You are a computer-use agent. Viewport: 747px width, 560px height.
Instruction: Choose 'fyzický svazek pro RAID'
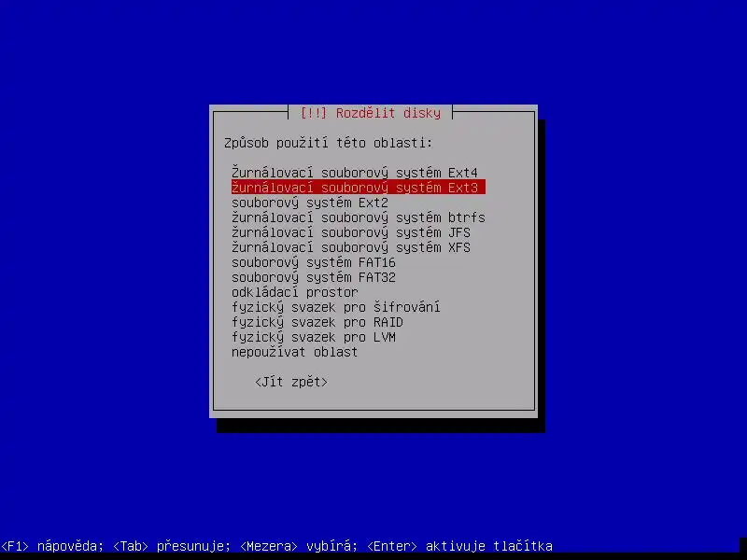coord(317,322)
